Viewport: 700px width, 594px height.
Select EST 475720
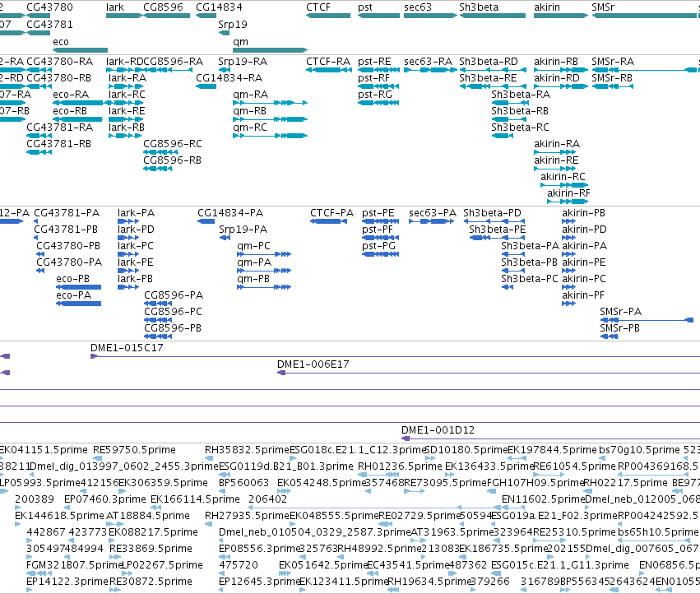[239, 565]
